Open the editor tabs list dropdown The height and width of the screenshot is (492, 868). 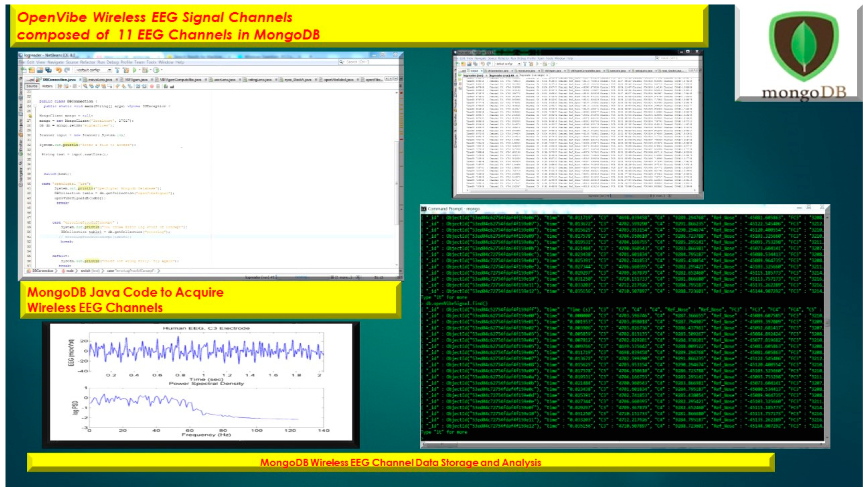(396, 79)
